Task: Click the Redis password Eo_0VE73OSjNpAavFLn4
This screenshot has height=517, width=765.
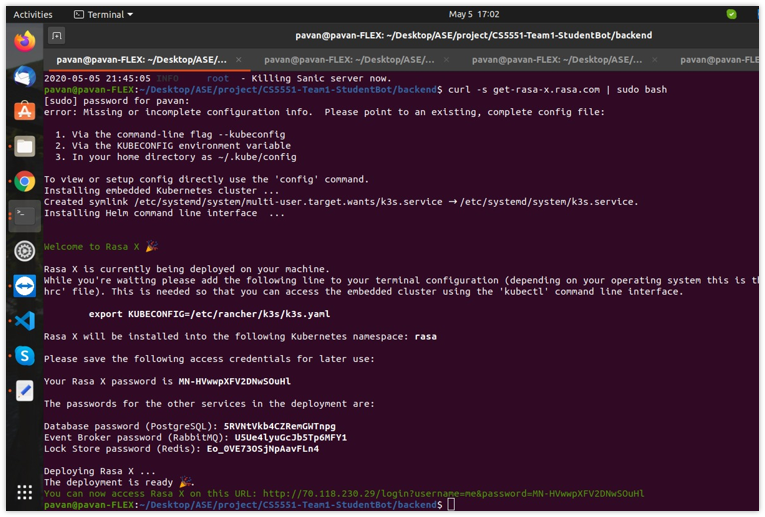Action: [x=262, y=449]
